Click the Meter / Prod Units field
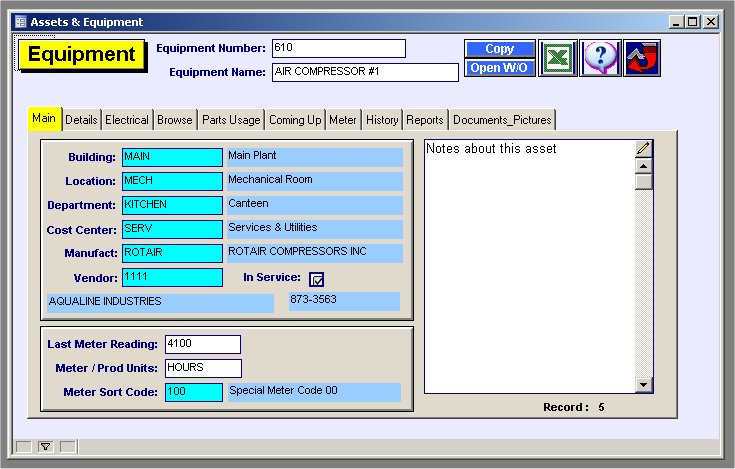Viewport: 735px width, 469px height. click(x=203, y=368)
